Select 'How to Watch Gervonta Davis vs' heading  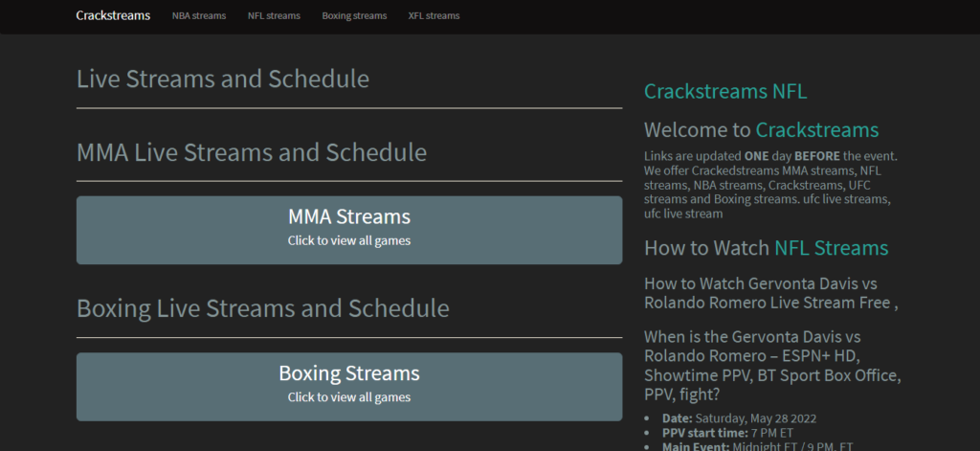(771, 293)
